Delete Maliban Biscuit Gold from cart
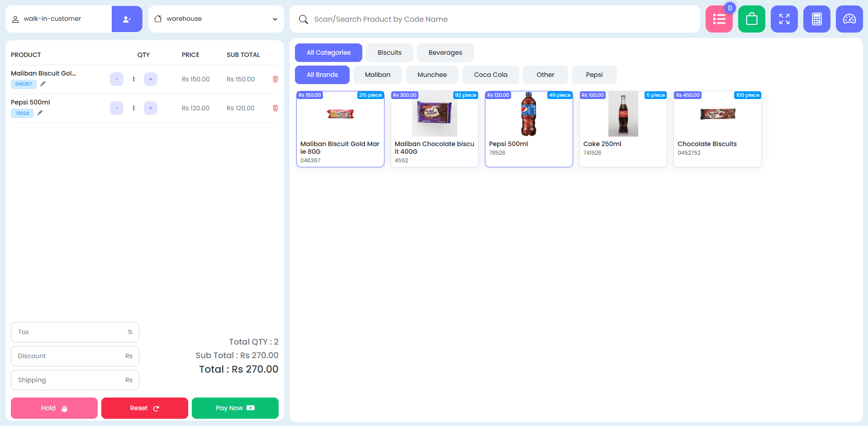The image size is (868, 426). point(275,79)
